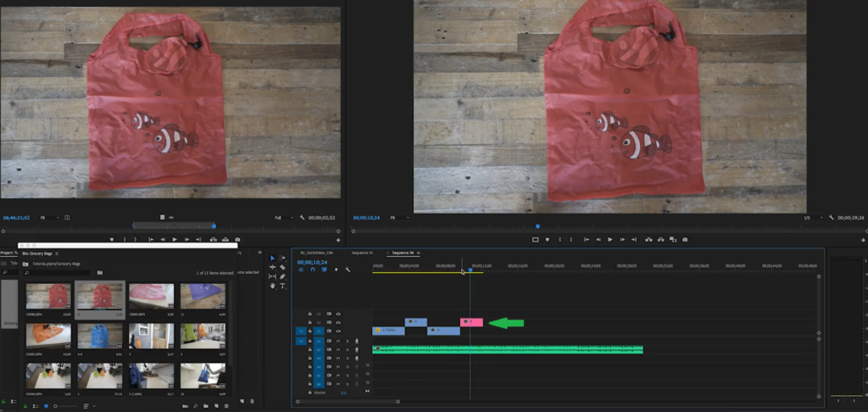
Task: Toggle Linked Selection in timeline
Action: point(325,270)
